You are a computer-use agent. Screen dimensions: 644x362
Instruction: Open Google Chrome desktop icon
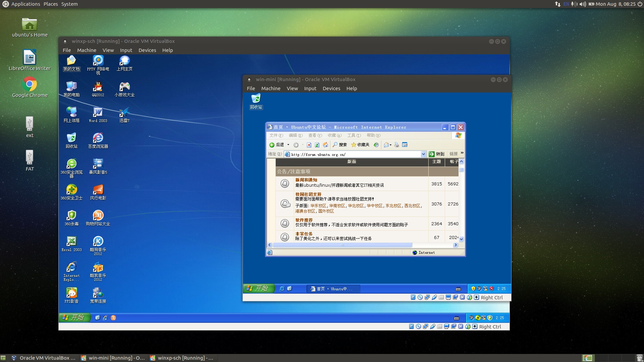coord(30,87)
